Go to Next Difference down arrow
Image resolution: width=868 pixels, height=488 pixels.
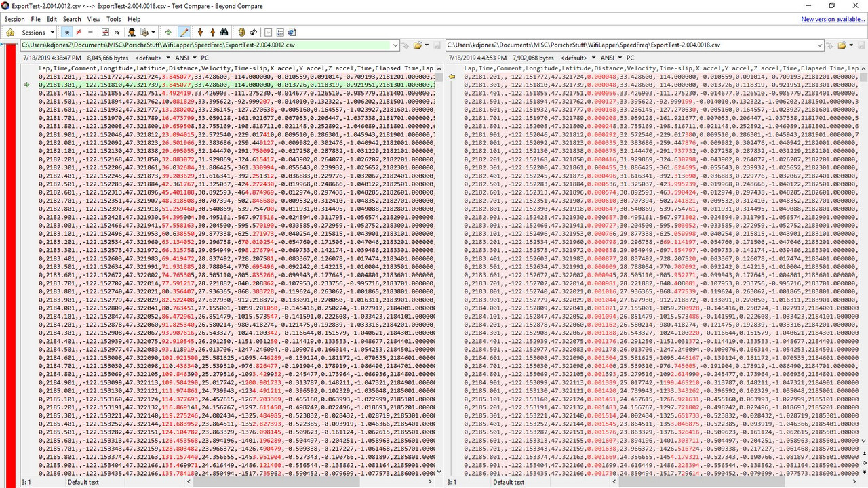click(200, 32)
